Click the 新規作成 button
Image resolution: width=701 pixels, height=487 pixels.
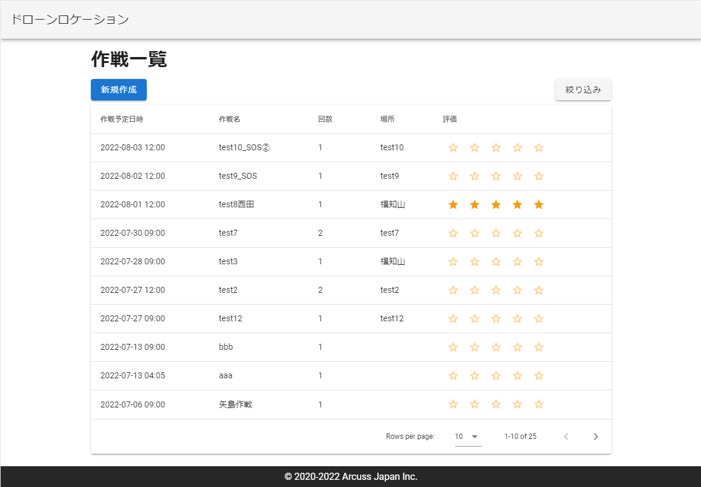pyautogui.click(x=118, y=90)
